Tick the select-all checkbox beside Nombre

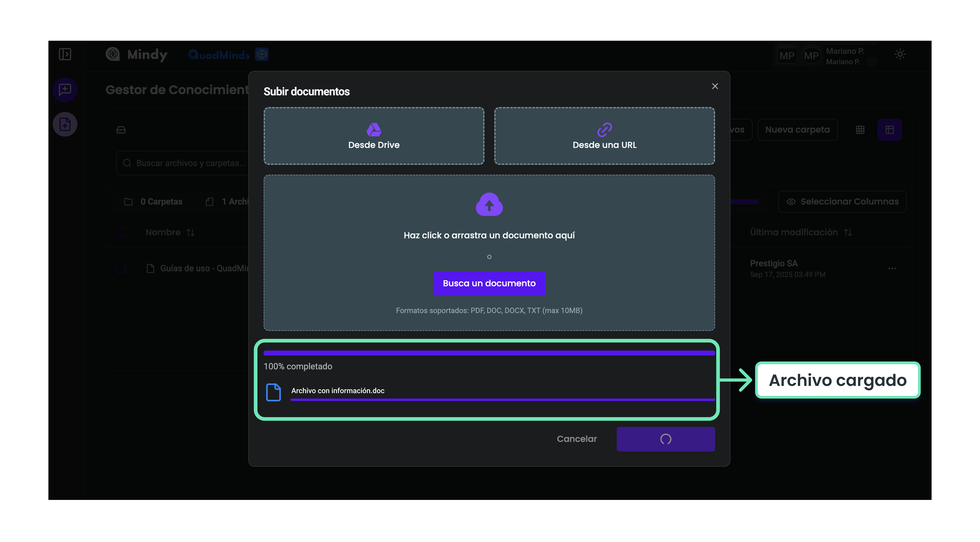[121, 232]
